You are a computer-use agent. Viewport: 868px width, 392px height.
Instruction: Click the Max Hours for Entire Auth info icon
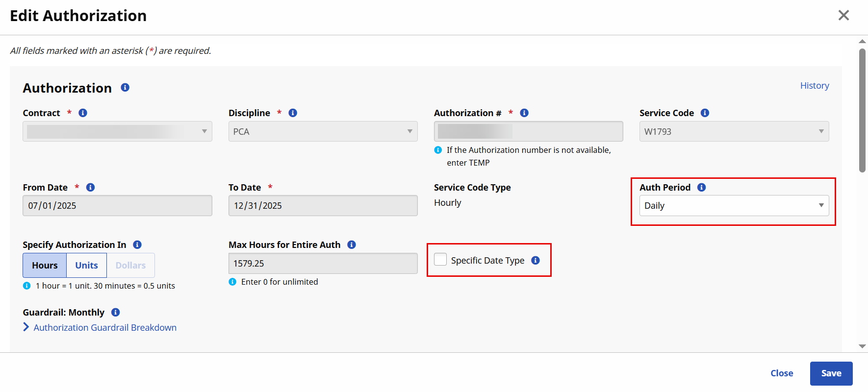pyautogui.click(x=352, y=245)
